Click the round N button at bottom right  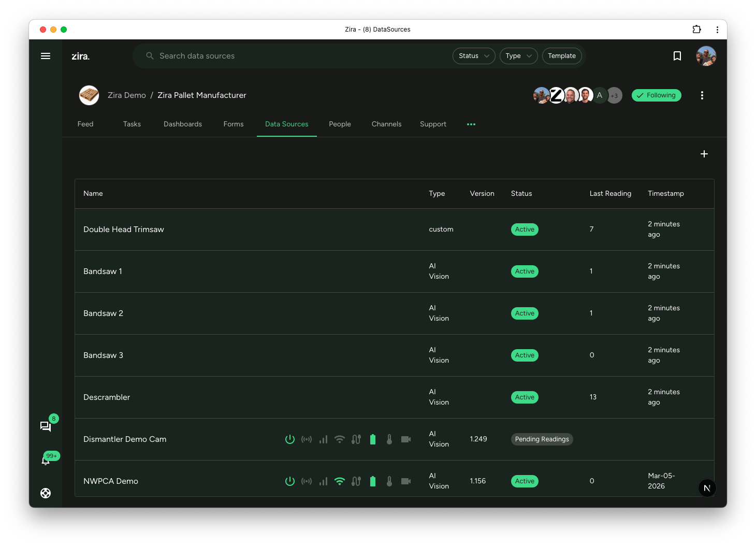pos(707,488)
